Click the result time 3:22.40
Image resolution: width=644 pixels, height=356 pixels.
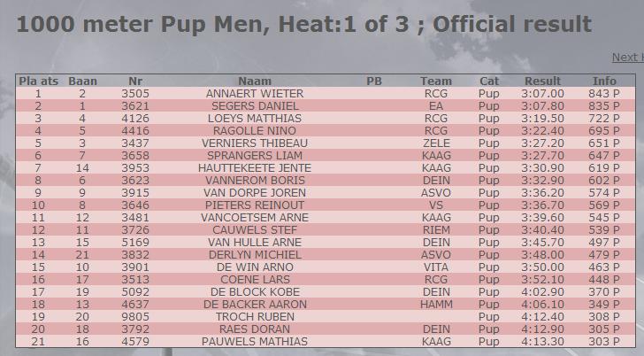(x=542, y=131)
